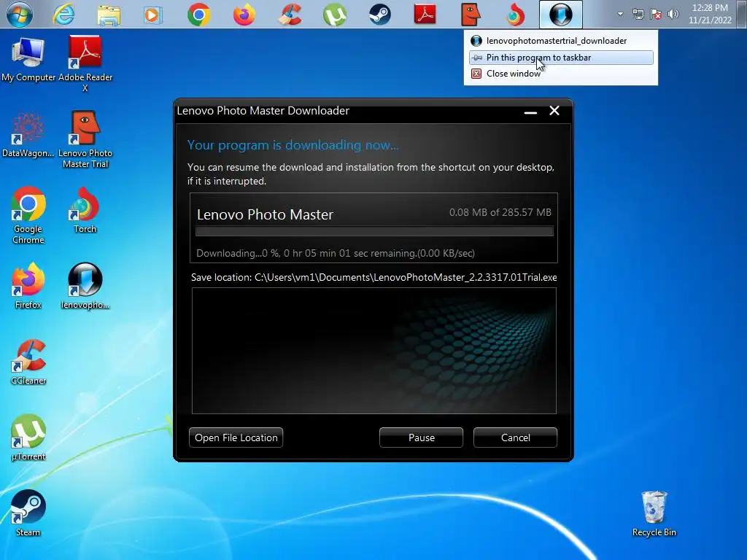Cancel the download in the downloader
747x560 pixels.
point(515,437)
